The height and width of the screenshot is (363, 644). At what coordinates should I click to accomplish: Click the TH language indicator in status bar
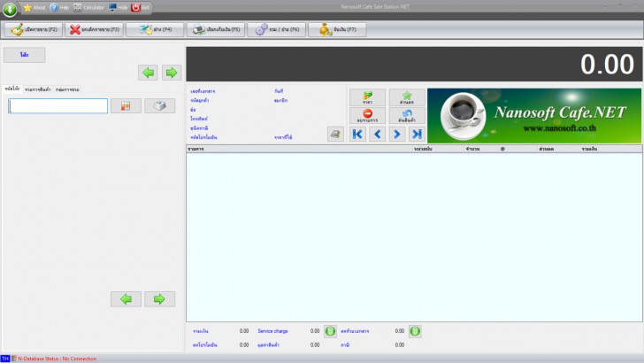[x=5, y=359]
